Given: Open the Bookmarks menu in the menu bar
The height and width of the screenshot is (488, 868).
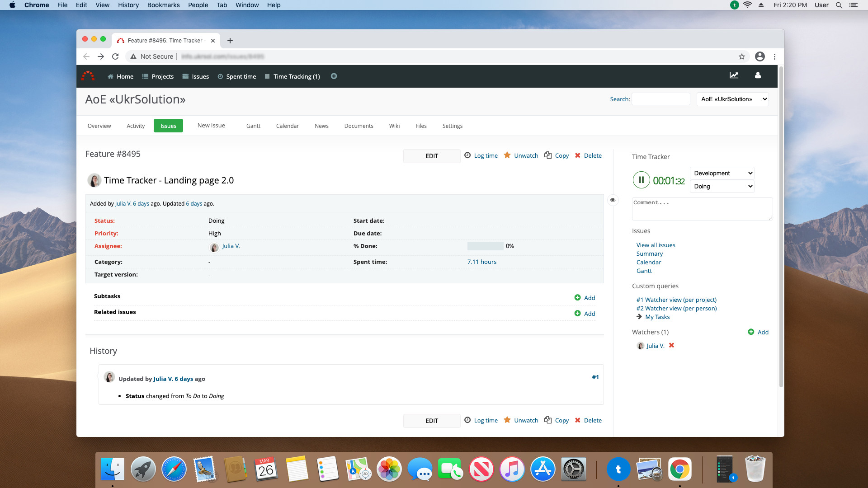Looking at the screenshot, I should click(x=163, y=5).
